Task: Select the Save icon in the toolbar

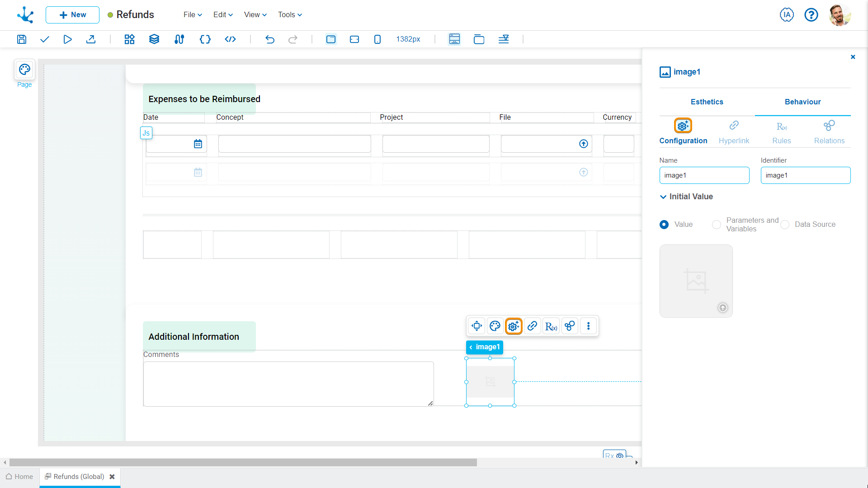Action: click(21, 39)
